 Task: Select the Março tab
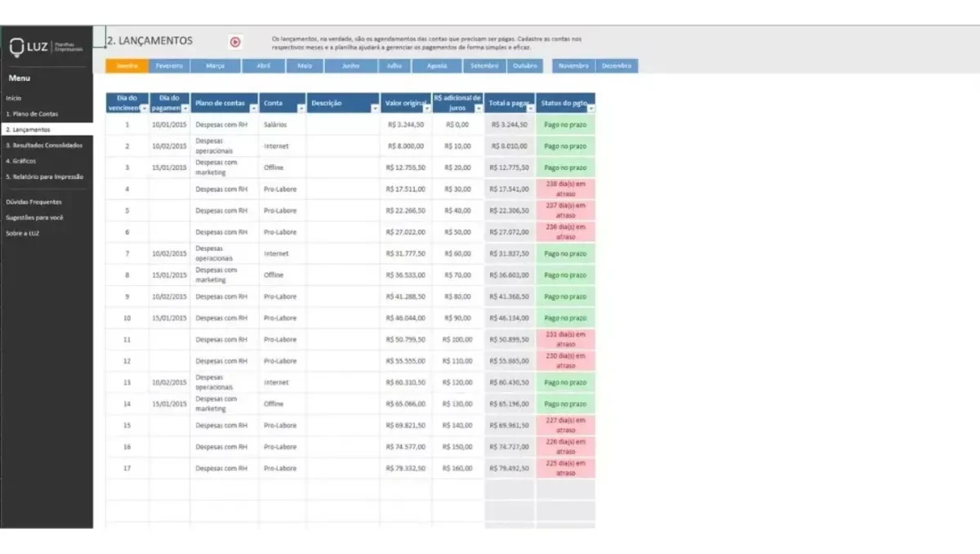coord(215,65)
